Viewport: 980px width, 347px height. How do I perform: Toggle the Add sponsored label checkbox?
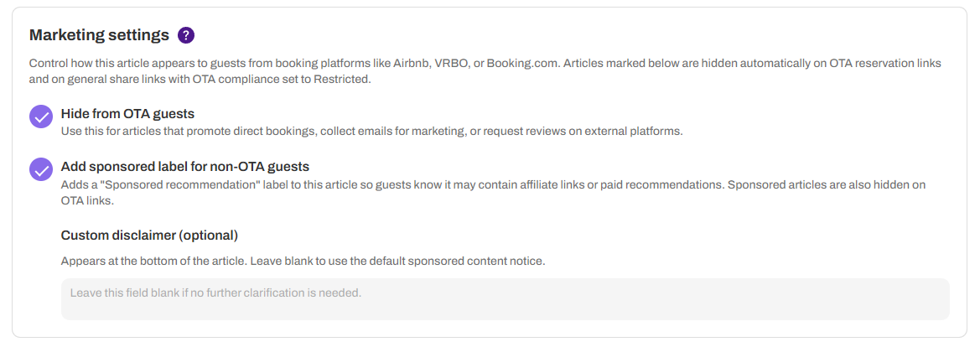pyautogui.click(x=41, y=169)
